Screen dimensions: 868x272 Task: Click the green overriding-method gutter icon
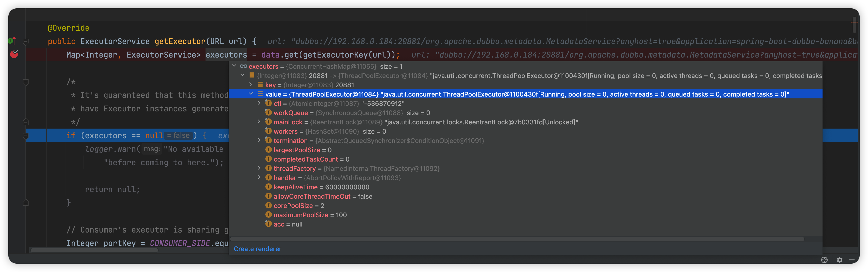12,41
